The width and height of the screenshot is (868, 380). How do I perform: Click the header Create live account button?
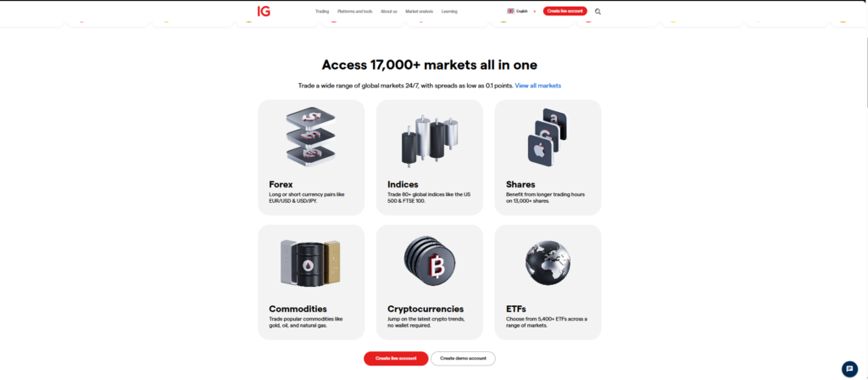click(565, 11)
